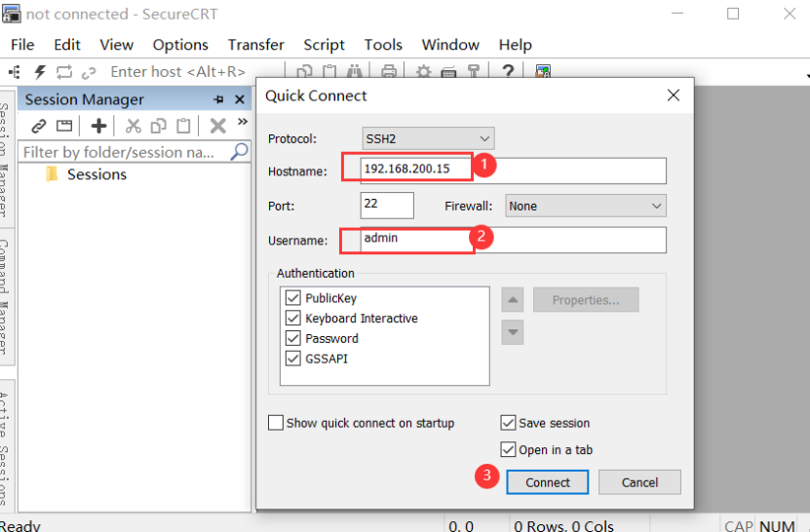Click the Enter host input box
The height and width of the screenshot is (532, 810).
(177, 72)
